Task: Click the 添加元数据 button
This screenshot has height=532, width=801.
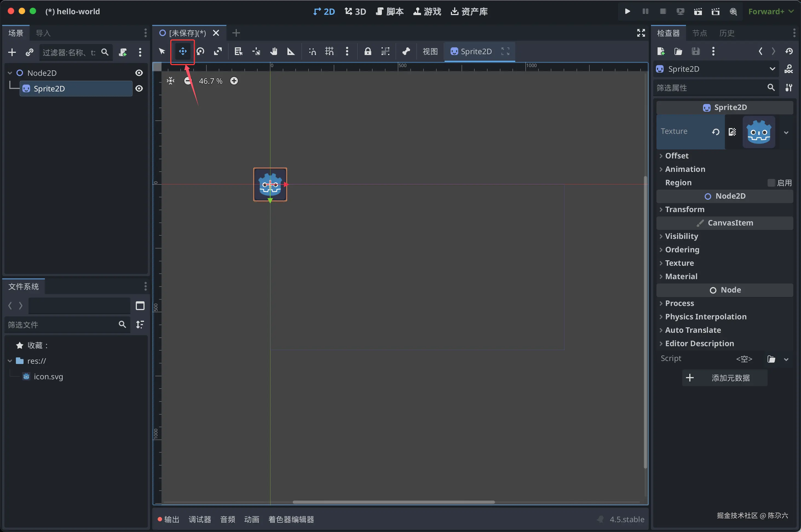Action: pyautogui.click(x=725, y=378)
